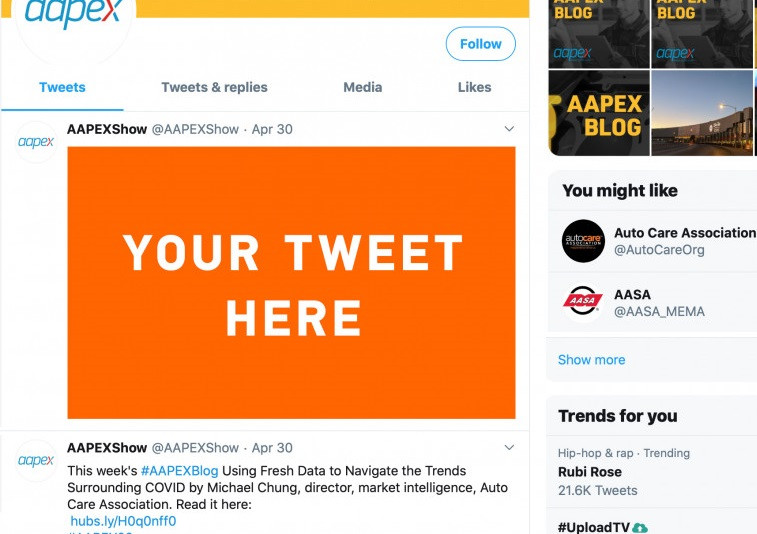The image size is (757, 534).
Task: Open the sunset building media thumbnail
Action: click(x=702, y=113)
